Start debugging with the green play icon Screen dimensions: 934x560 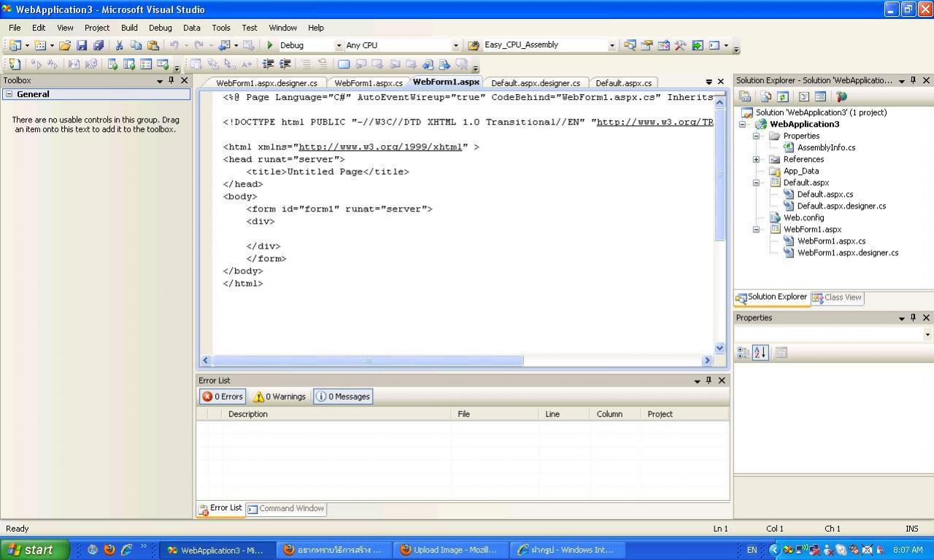tap(270, 45)
